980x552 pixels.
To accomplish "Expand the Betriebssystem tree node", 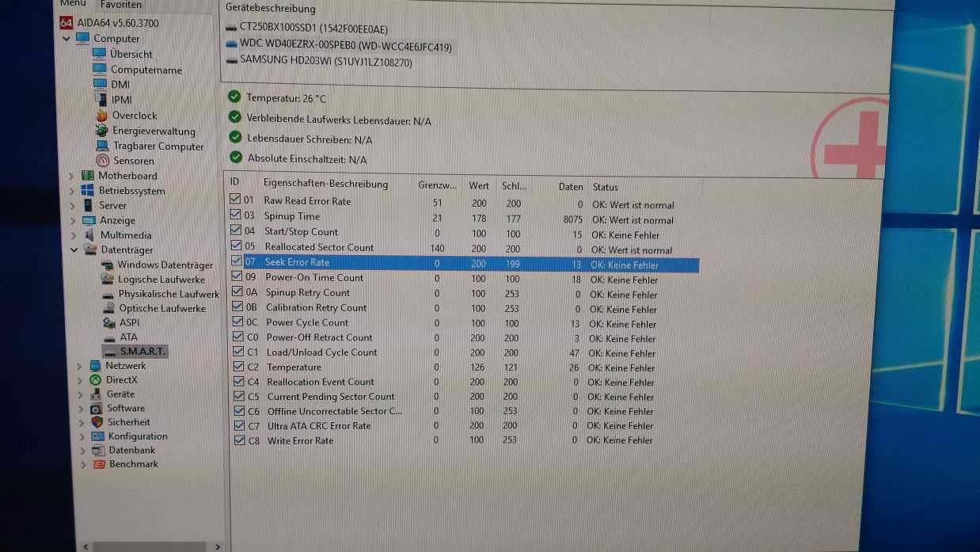I will tap(71, 191).
